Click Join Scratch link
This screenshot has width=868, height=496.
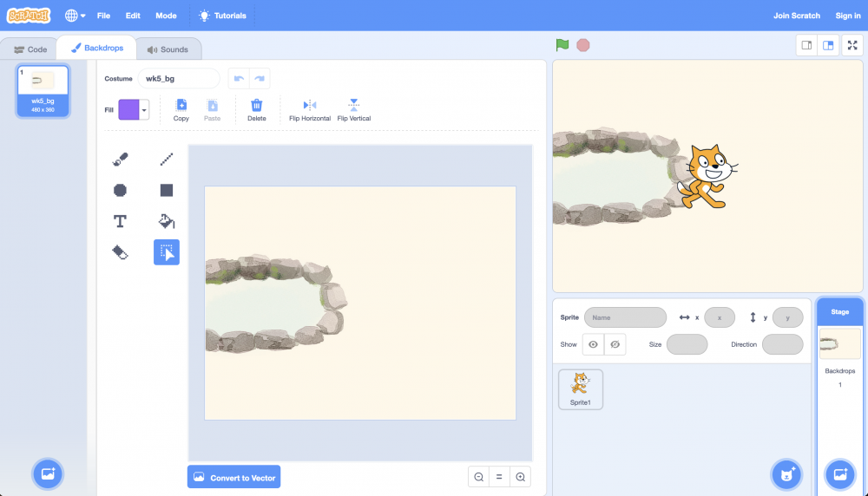(797, 16)
